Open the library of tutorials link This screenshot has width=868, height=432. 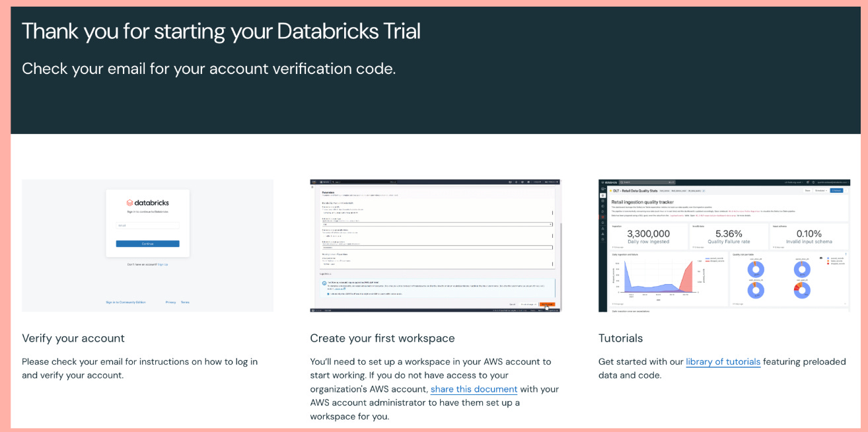[x=723, y=361]
